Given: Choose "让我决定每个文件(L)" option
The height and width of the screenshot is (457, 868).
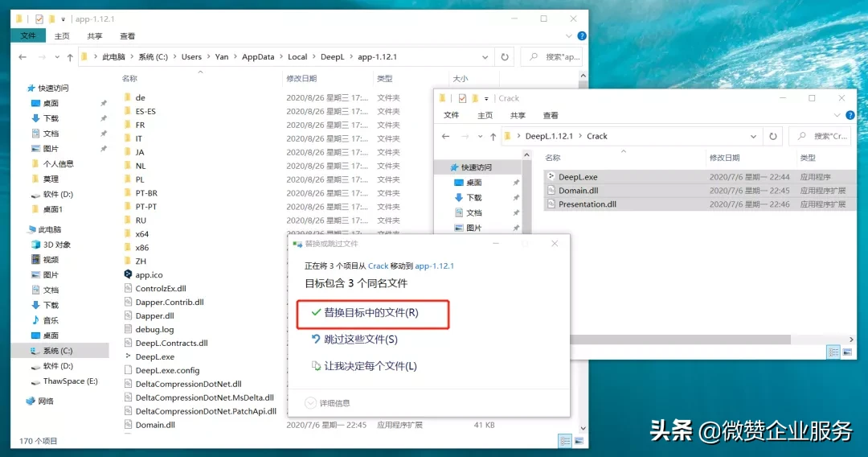Looking at the screenshot, I should click(364, 366).
